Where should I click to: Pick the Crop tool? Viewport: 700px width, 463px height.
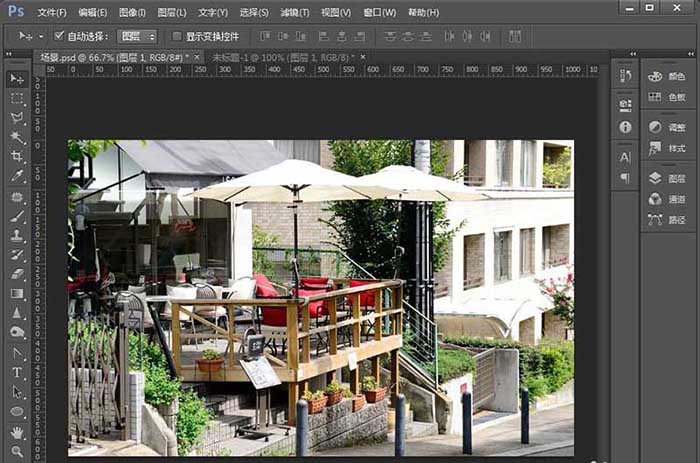pos(17,157)
